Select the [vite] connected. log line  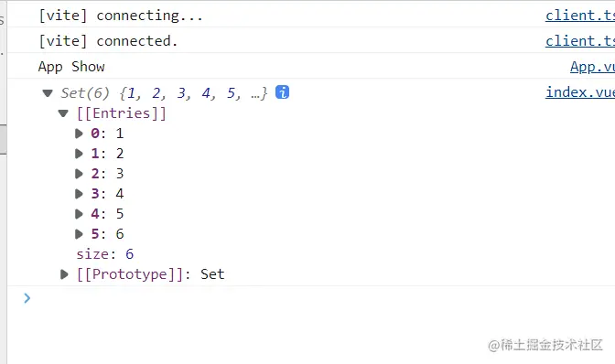click(x=108, y=41)
